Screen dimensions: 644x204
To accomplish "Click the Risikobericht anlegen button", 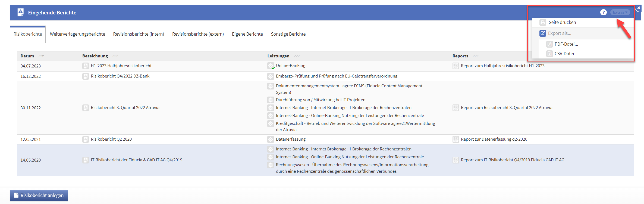I will coord(39,195).
